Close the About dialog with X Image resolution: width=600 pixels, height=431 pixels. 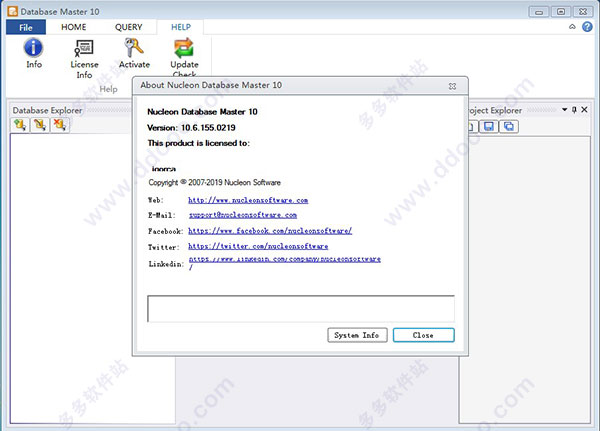[x=452, y=86]
